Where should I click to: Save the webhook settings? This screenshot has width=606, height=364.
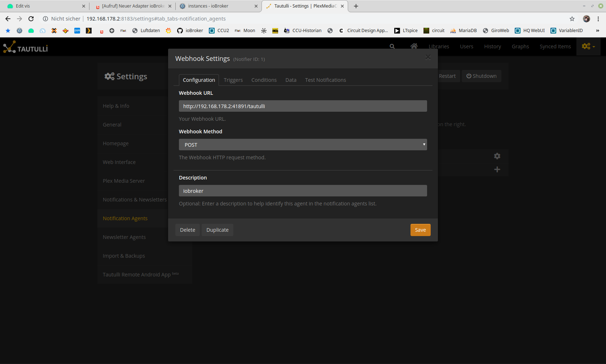click(420, 230)
